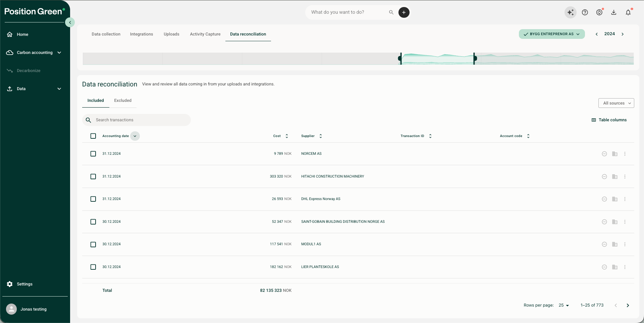The image size is (644, 323).
Task: Open more options for HITACHI row
Action: [625, 177]
